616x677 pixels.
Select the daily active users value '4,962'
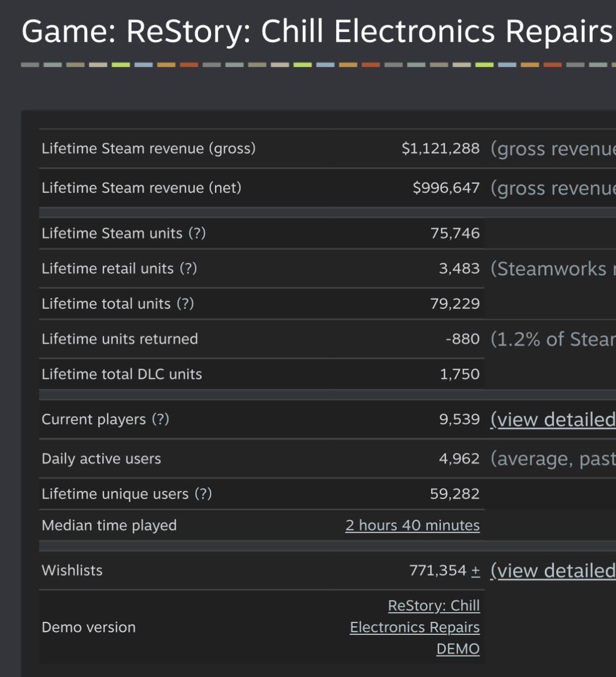(x=460, y=459)
